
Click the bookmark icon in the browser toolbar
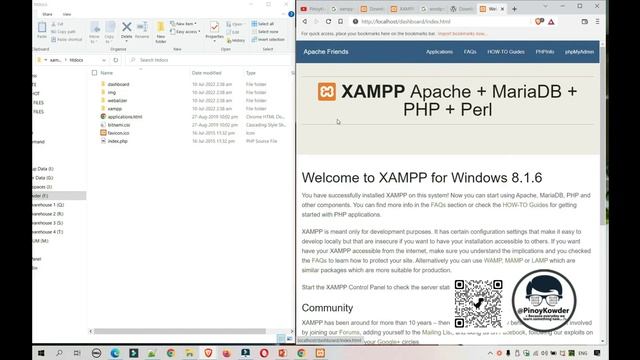(340, 21)
